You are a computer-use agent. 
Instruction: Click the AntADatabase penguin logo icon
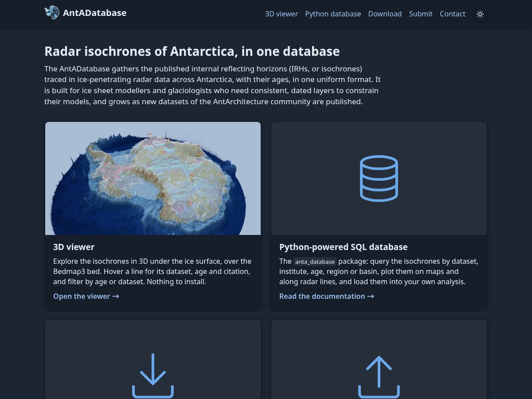[x=52, y=12]
